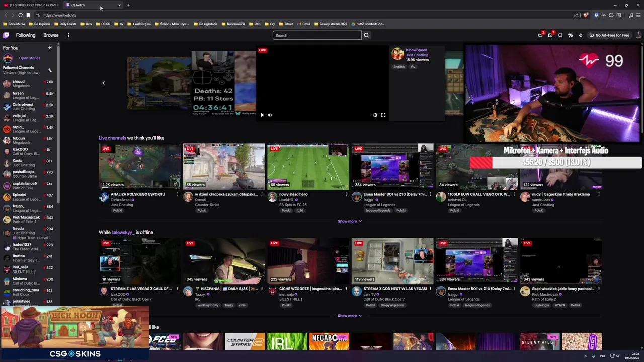Open the 7TV extension icon in Twitch header

pos(571,35)
